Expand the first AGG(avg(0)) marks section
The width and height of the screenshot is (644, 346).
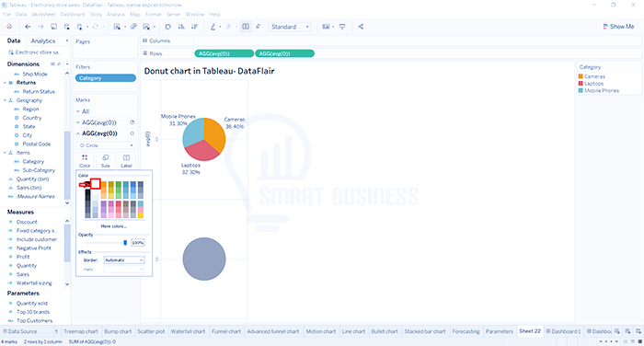[x=78, y=122]
